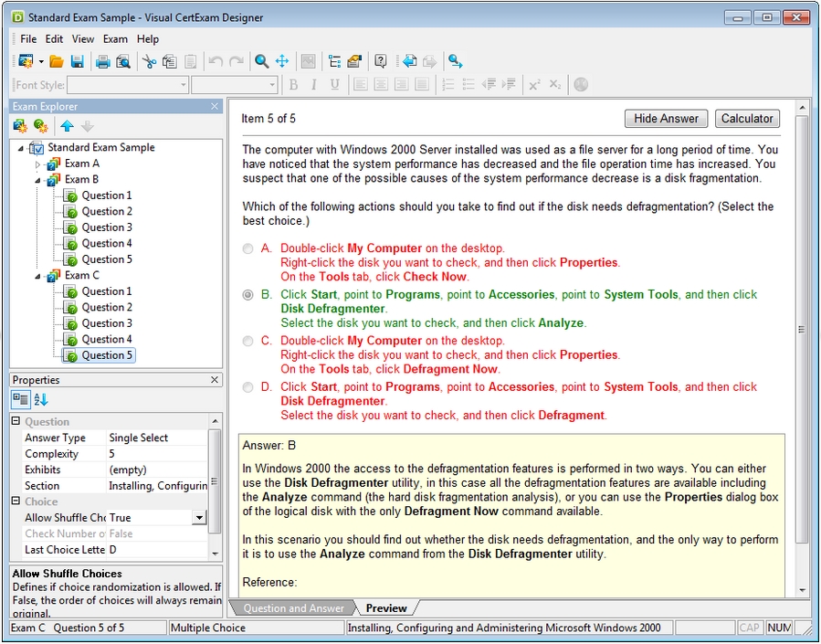Click the Cut scissors icon
The image size is (821, 644).
pyautogui.click(x=149, y=62)
